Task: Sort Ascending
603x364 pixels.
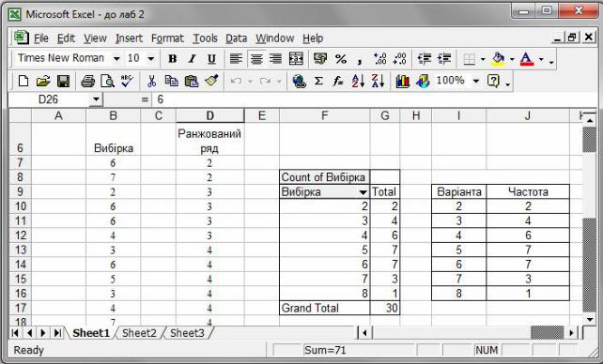Action: point(358,81)
